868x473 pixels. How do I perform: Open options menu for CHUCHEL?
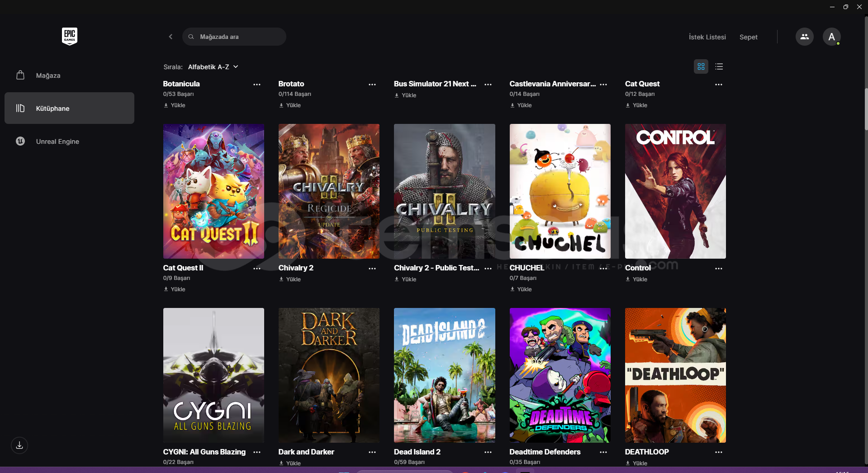603,269
